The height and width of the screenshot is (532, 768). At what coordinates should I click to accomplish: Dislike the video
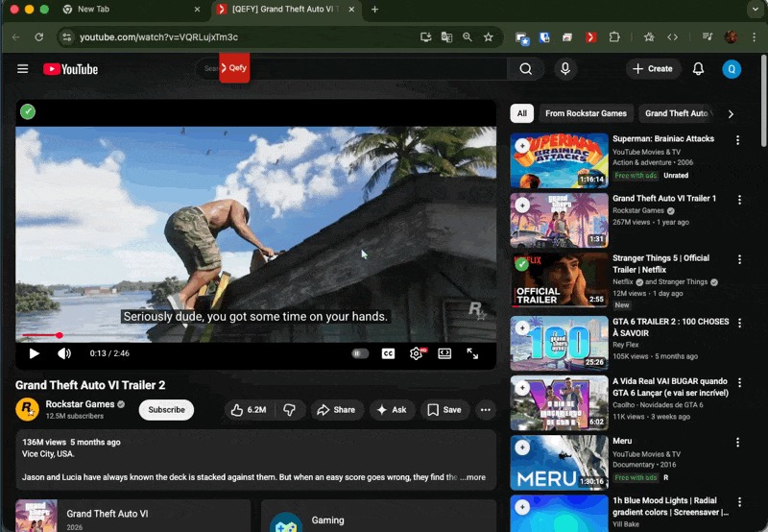pyautogui.click(x=290, y=410)
